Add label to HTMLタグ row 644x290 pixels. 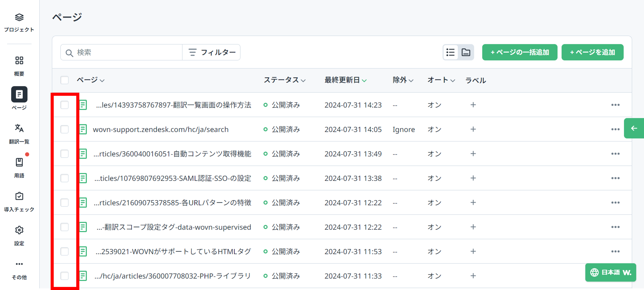click(473, 251)
